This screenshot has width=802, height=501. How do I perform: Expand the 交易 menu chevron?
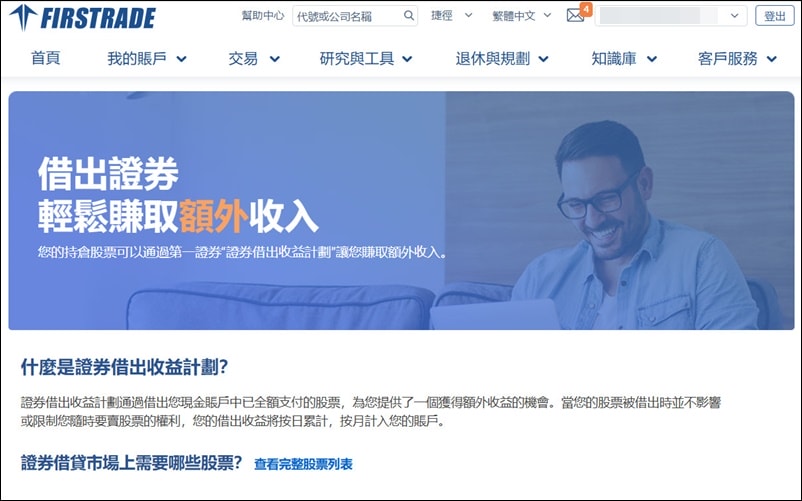coord(275,59)
